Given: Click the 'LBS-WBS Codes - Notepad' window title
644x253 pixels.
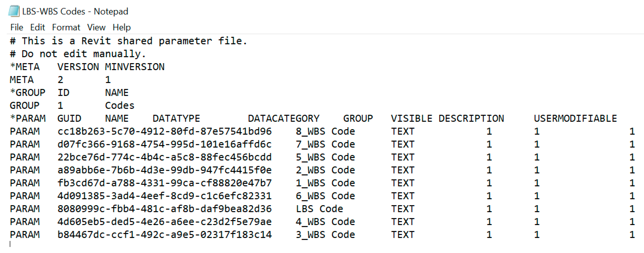Looking at the screenshot, I should [75, 11].
